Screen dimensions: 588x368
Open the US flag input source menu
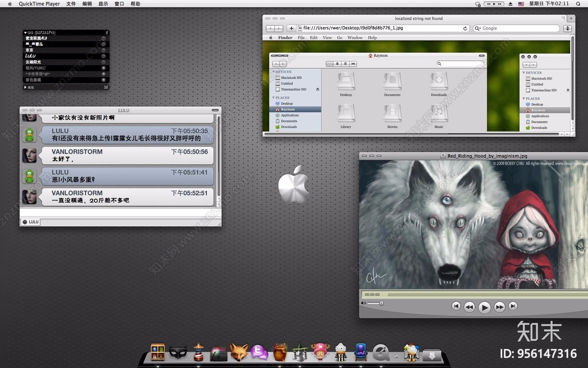click(x=521, y=4)
